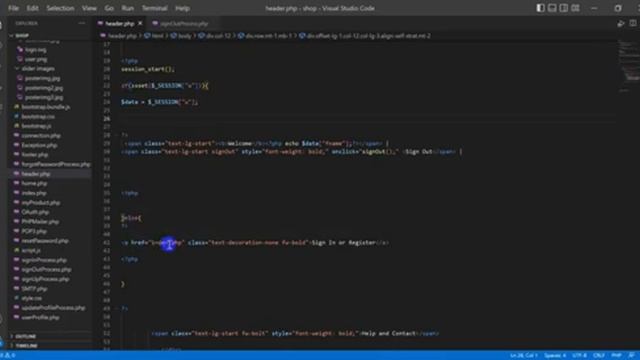This screenshot has height=360, width=640.
Task: Click the run file icon in editor toolbar
Action: (621, 24)
